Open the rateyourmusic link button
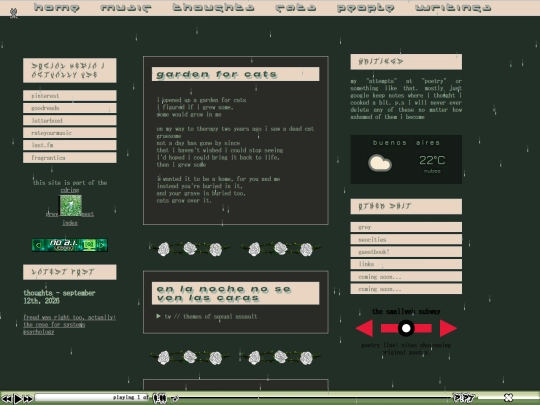 (70, 133)
